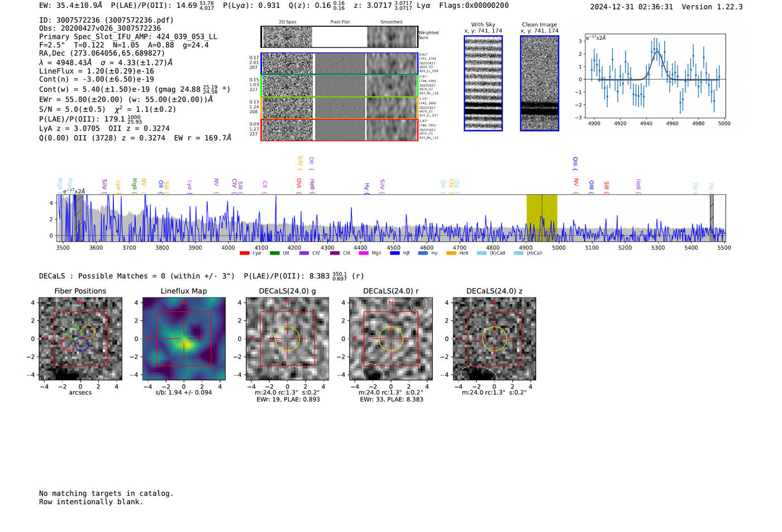Click the Obs: 20200427v026_3007572236 line

point(100,28)
